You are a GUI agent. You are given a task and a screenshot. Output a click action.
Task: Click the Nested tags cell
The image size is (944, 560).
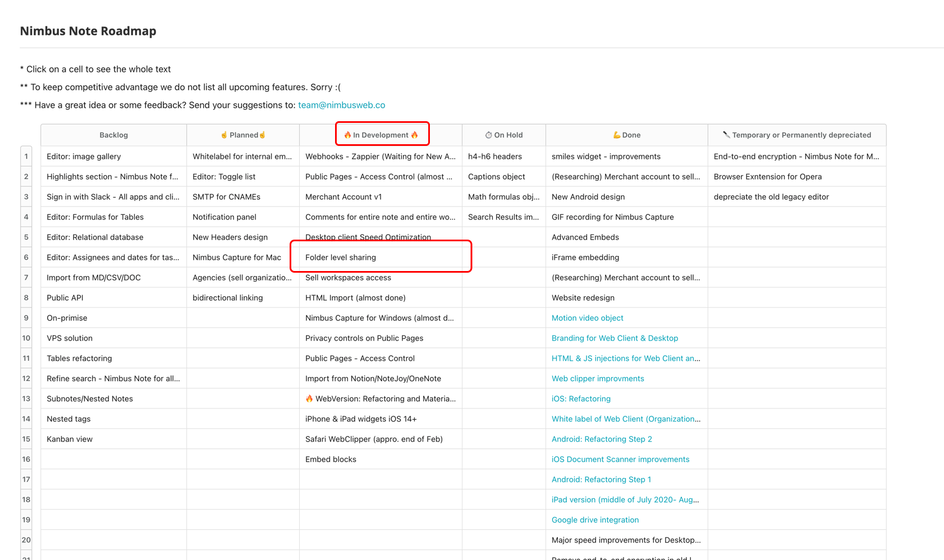(x=114, y=419)
